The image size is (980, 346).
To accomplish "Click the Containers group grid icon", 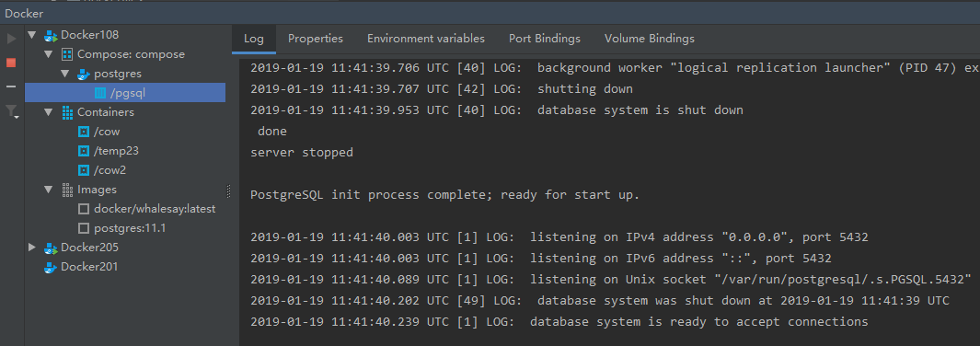I will tap(67, 112).
